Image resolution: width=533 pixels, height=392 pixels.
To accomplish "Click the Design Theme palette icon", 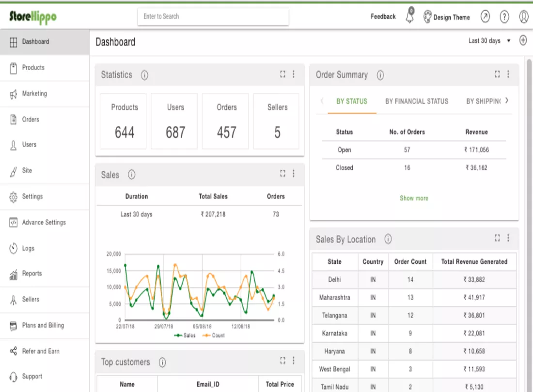I will [427, 16].
